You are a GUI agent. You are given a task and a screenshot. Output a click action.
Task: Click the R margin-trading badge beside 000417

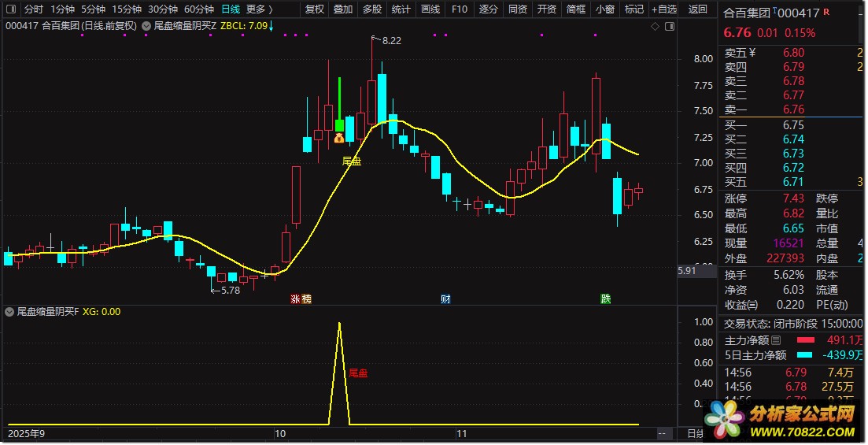point(826,12)
